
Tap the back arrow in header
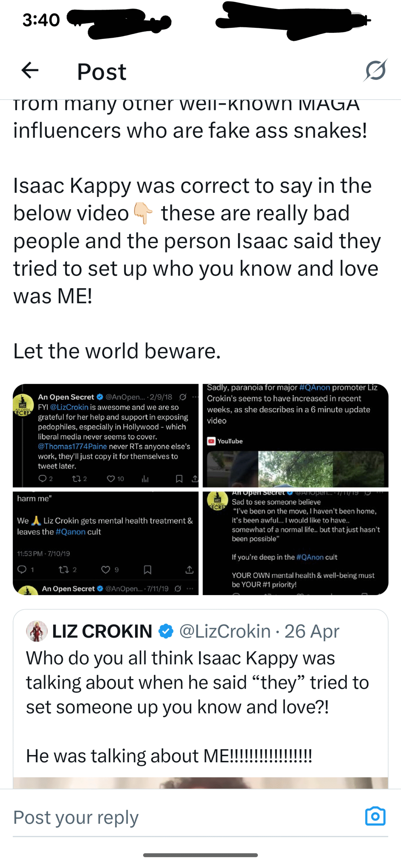point(30,71)
